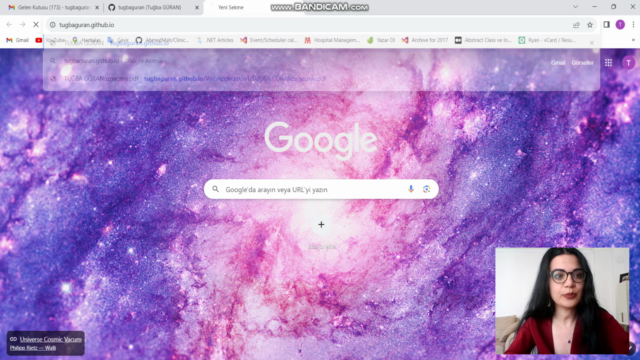View site info for tugbaguran.github.io
This screenshot has height=360, width=640.
coord(53,25)
